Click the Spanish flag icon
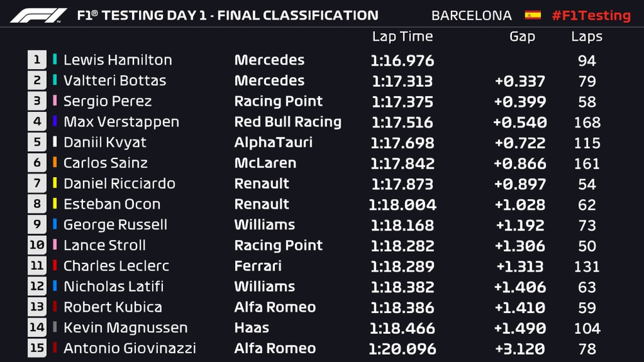 click(533, 15)
